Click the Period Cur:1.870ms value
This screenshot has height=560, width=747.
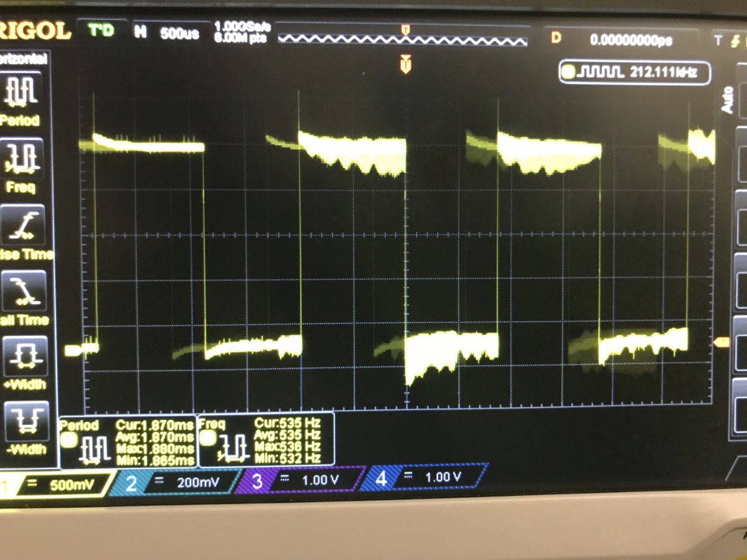pos(154,426)
